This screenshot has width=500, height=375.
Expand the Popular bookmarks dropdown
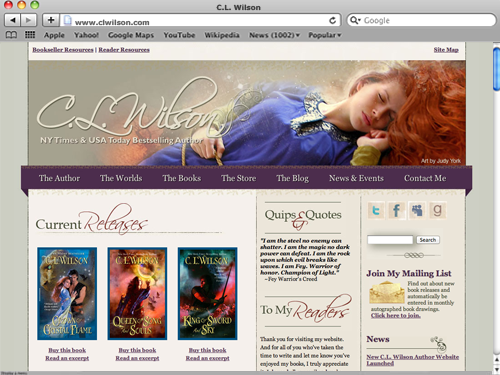325,35
